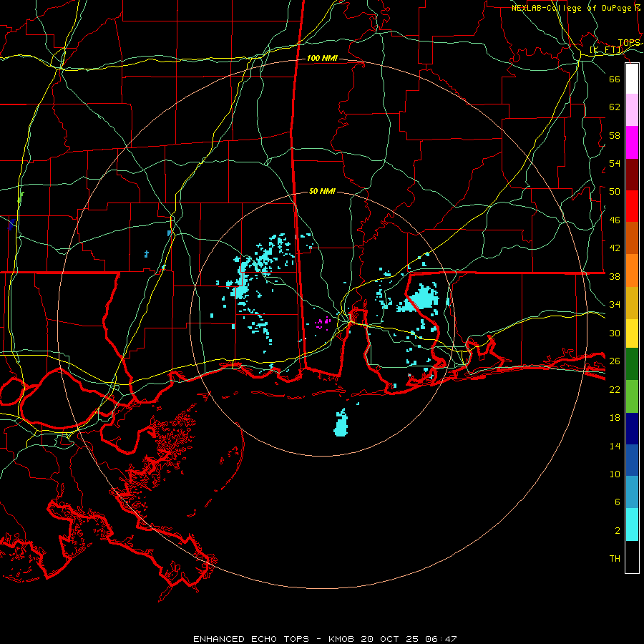Screen dimensions: 644x644
Task: Click the legend value "54"
Action: tap(615, 163)
